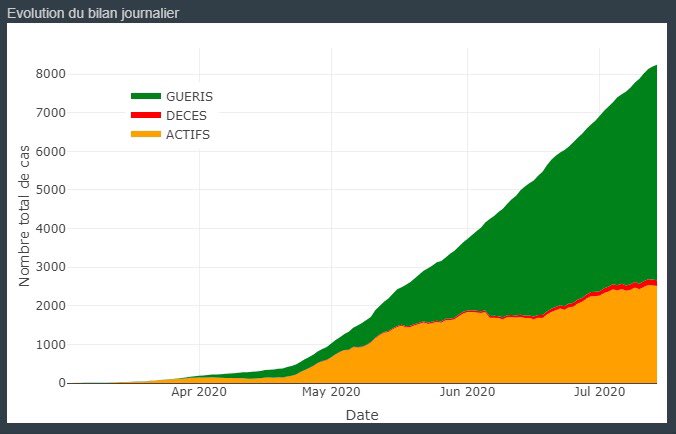Click the 0 y-axis tick label
676x434 pixels.
click(x=62, y=383)
